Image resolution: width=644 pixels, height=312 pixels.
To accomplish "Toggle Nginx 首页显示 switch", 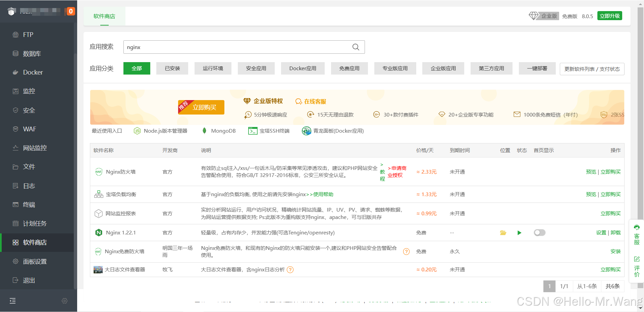I will coord(540,232).
